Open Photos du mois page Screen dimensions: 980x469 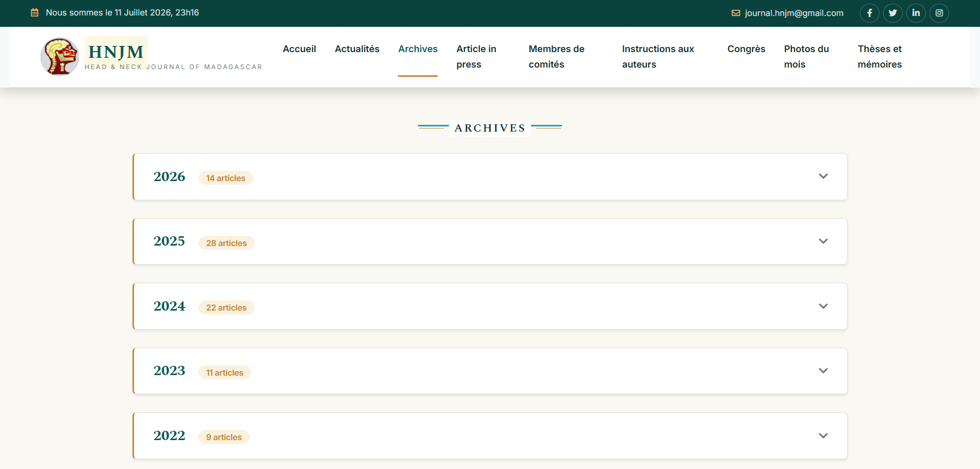point(806,57)
